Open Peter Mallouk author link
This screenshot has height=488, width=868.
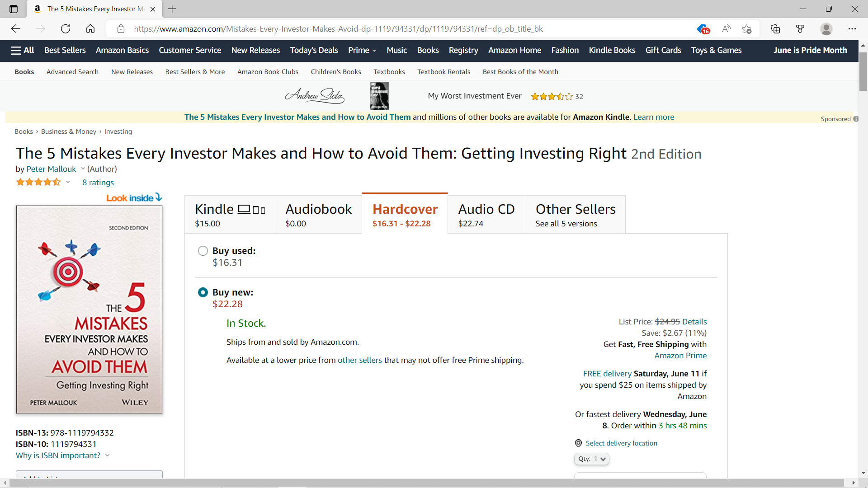(x=51, y=169)
